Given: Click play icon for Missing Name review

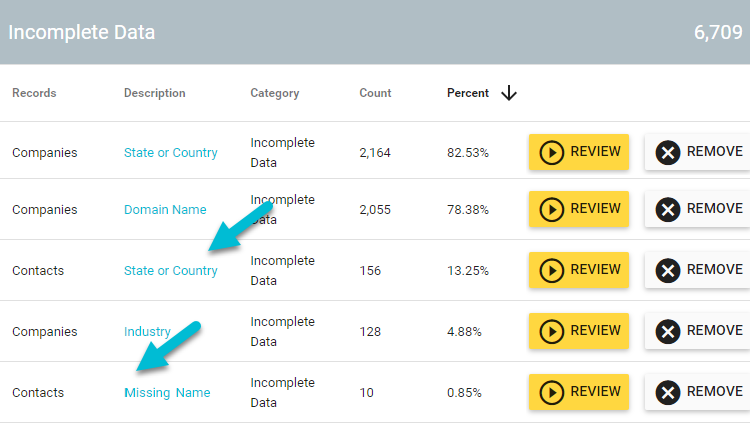Looking at the screenshot, I should (551, 392).
